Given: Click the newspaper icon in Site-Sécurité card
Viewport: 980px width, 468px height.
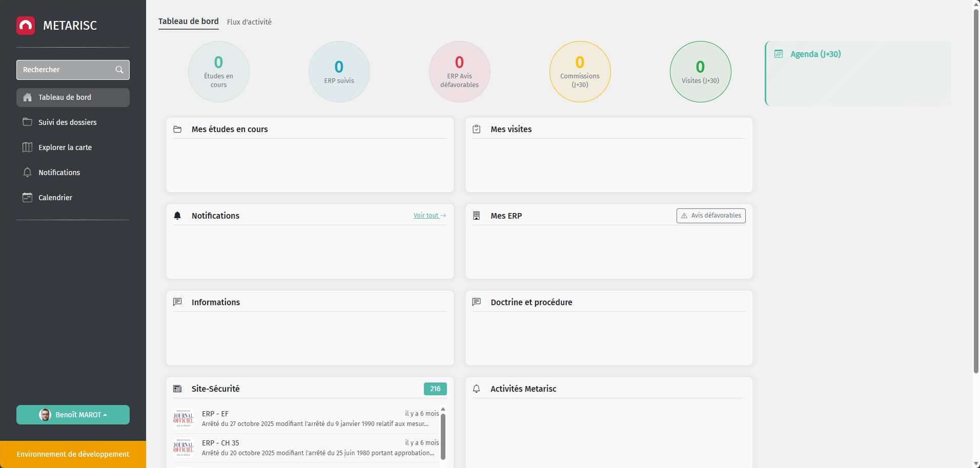Looking at the screenshot, I should [x=177, y=389].
